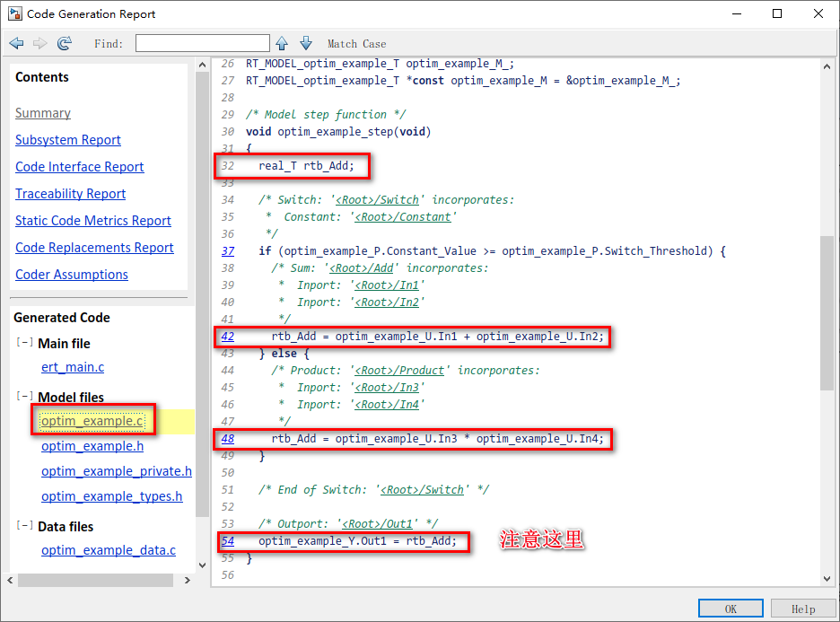Screen dimensions: 840x622
Task: Click the Help button
Action: 803,609
